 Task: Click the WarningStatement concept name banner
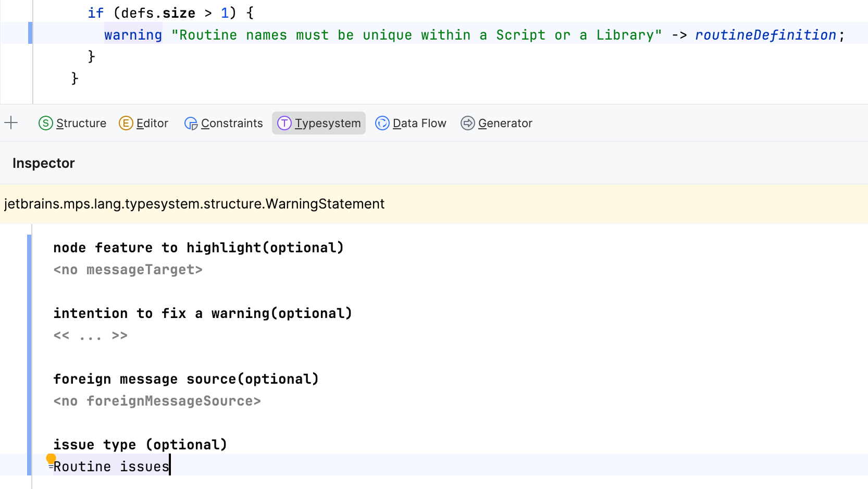click(x=194, y=204)
